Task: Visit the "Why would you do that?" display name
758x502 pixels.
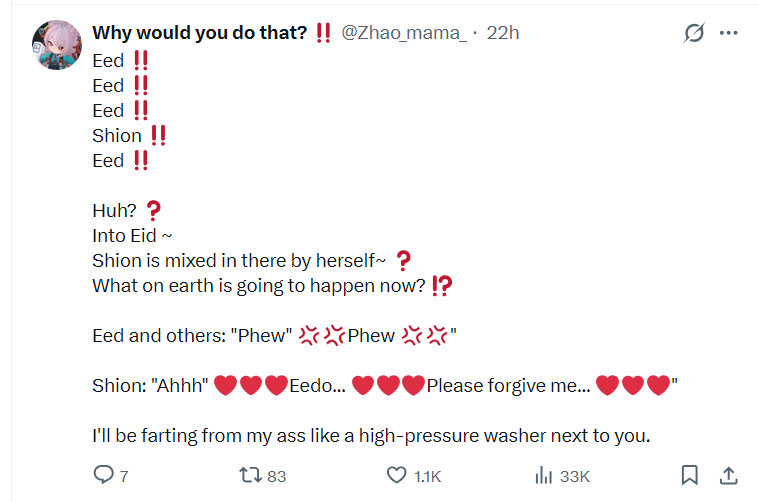Action: pyautogui.click(x=200, y=33)
